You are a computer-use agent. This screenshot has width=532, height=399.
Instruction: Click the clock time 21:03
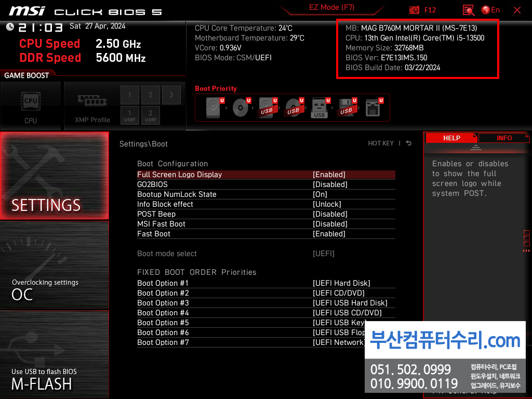click(x=41, y=27)
